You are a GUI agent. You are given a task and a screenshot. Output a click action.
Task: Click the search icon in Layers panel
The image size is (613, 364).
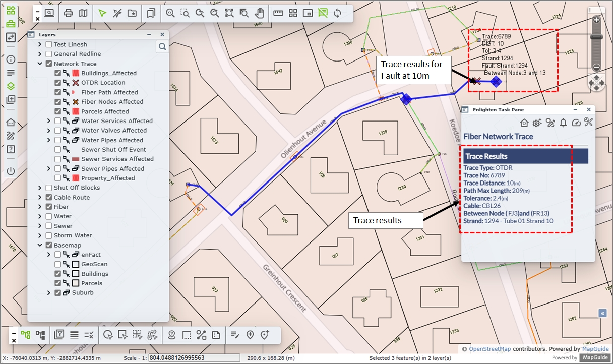(162, 47)
